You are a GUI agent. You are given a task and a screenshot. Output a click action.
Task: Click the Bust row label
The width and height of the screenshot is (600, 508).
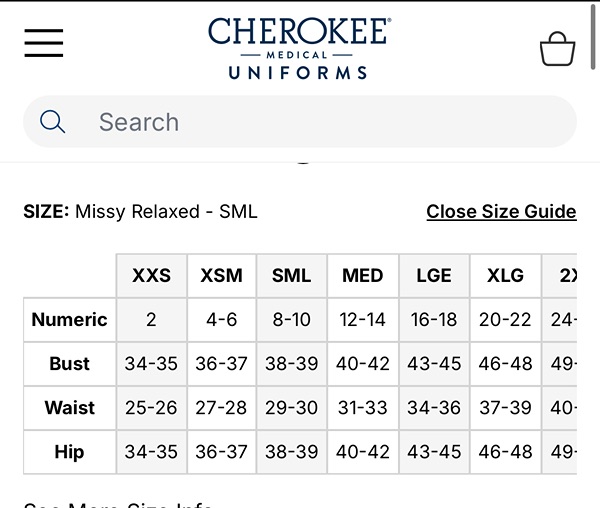pos(69,364)
